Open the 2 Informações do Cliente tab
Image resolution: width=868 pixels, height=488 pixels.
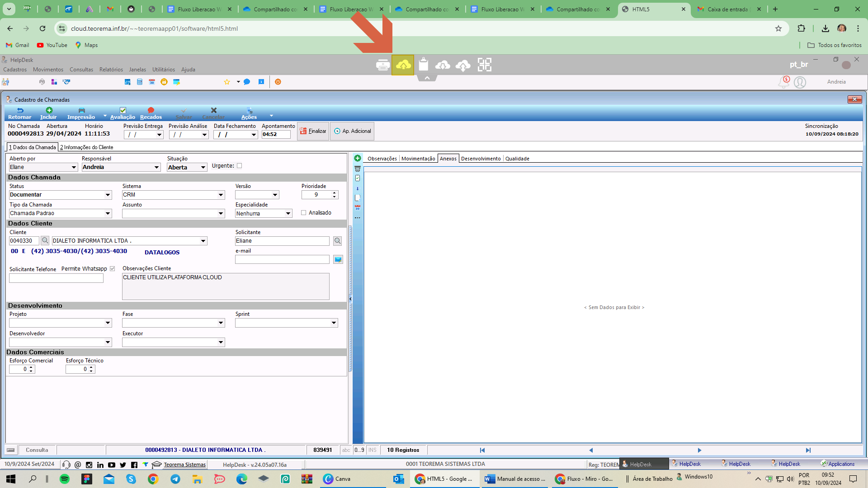click(x=86, y=147)
